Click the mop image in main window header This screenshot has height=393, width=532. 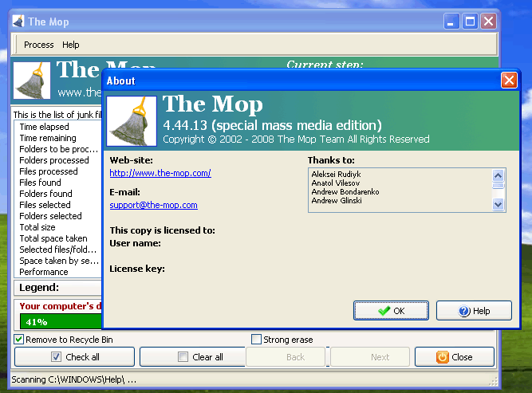tap(32, 81)
